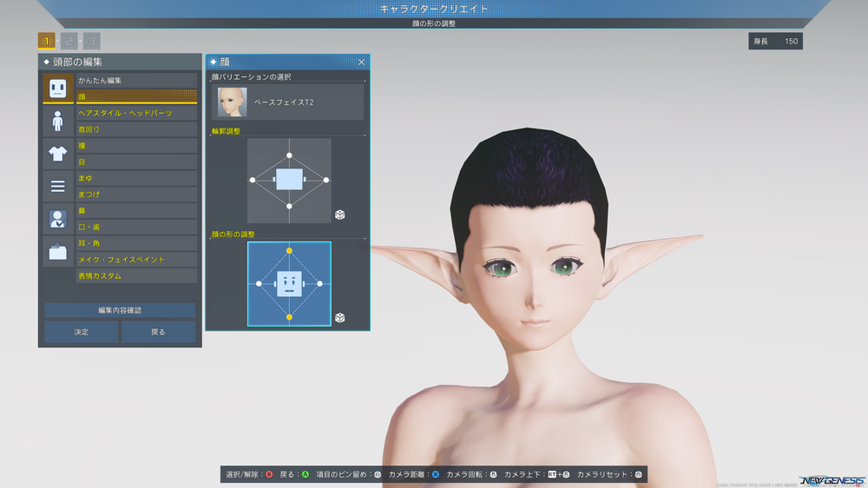Open the profile checkmark icon category
The image size is (868, 488).
tap(57, 219)
